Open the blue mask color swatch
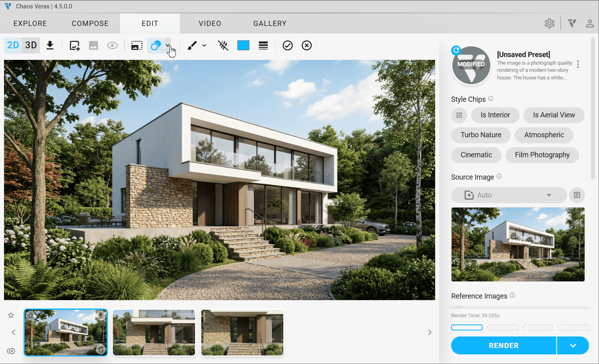599x364 pixels. pyautogui.click(x=243, y=45)
